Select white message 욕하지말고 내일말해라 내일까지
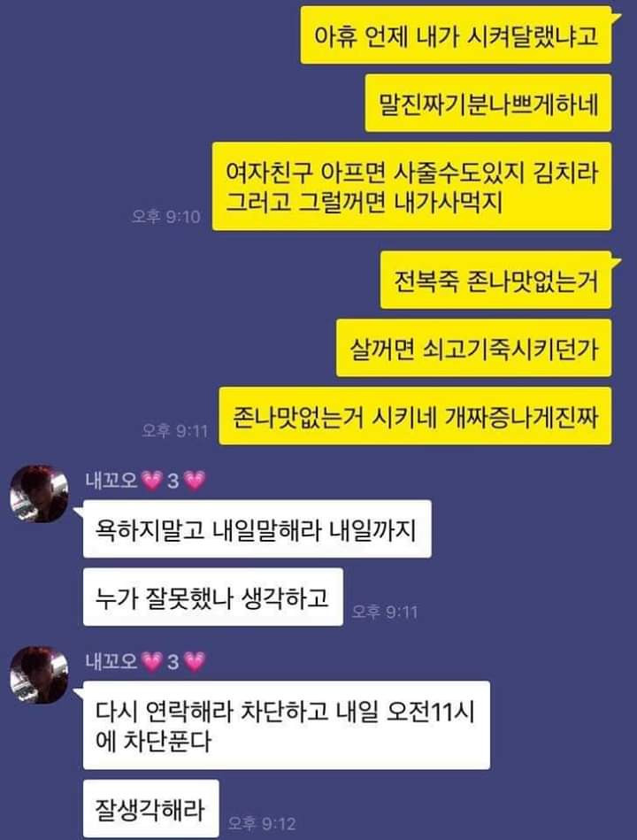 pos(257,528)
